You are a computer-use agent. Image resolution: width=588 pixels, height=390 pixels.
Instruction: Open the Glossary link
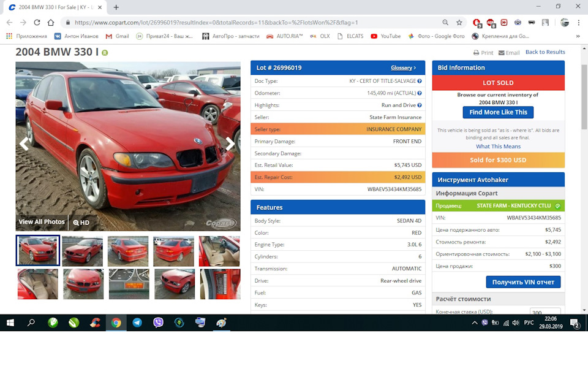point(403,68)
